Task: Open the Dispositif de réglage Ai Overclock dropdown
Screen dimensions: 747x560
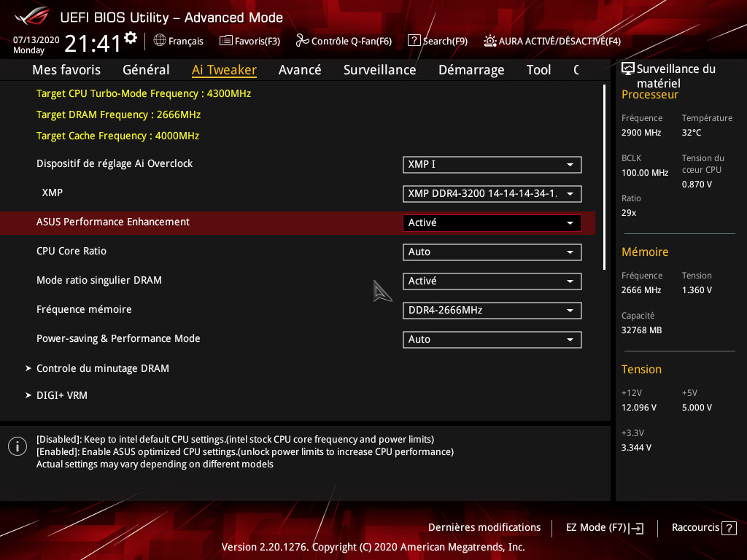Action: pos(492,165)
